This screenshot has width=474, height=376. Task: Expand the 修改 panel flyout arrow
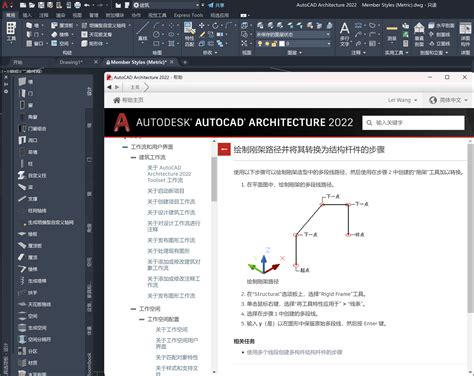point(216,52)
